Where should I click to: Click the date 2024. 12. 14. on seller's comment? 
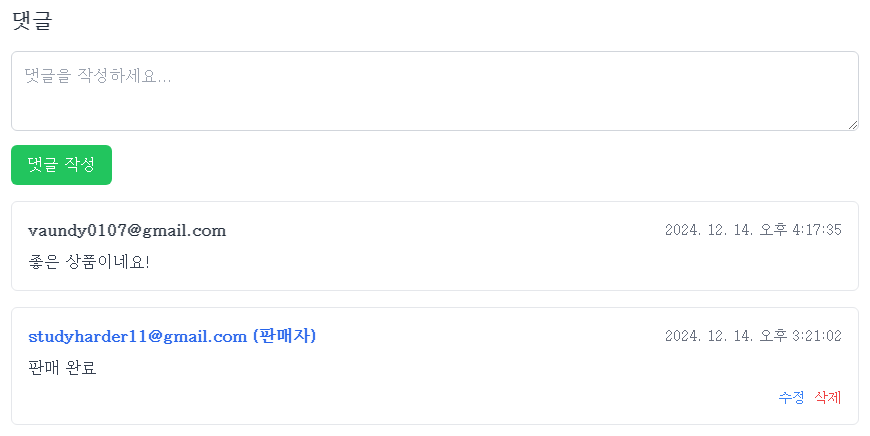click(x=710, y=336)
